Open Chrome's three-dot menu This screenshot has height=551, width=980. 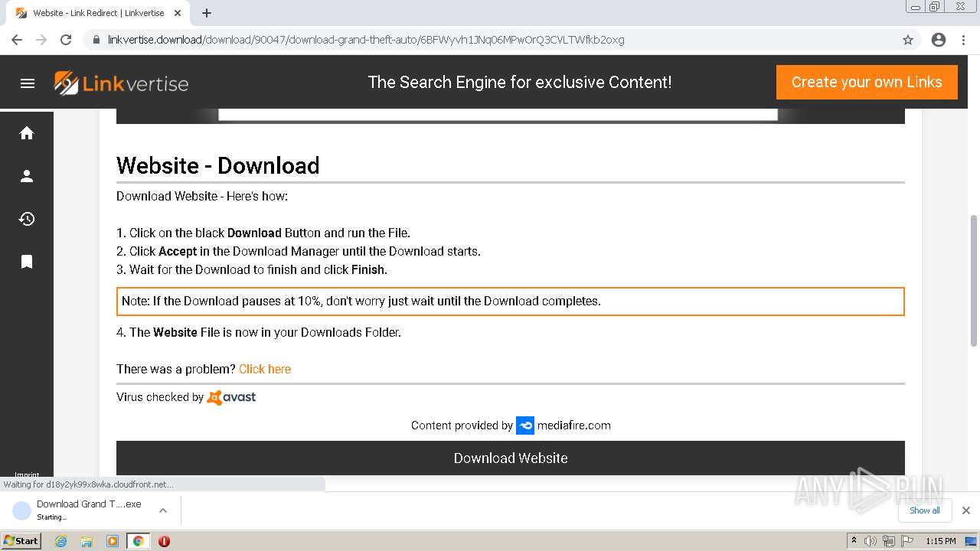coord(963,40)
